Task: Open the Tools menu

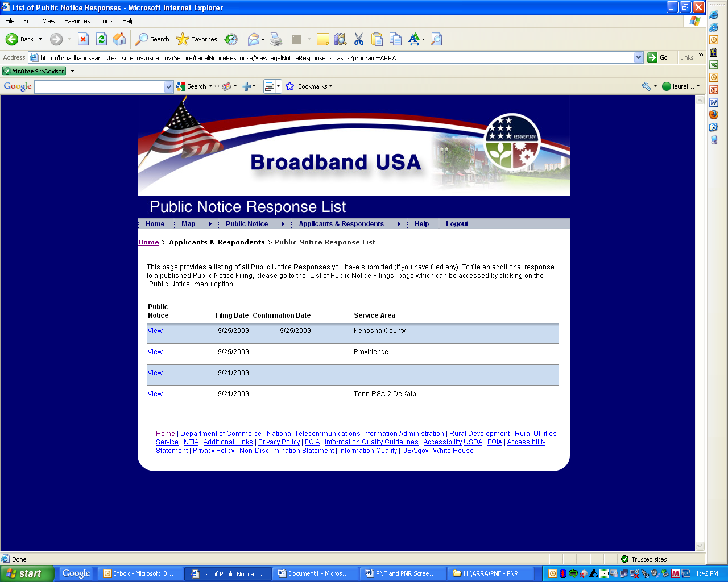Action: pyautogui.click(x=106, y=21)
